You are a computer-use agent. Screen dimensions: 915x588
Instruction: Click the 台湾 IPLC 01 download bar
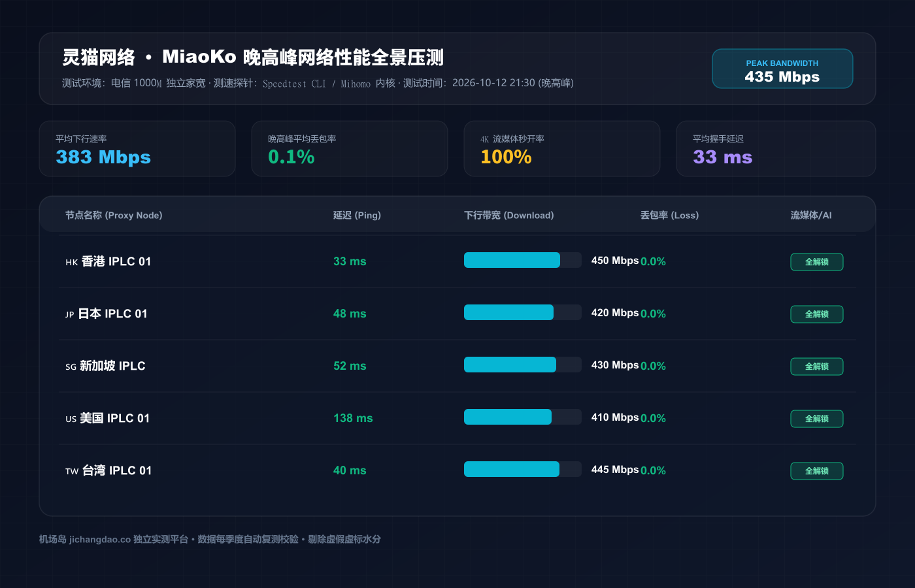pos(523,469)
